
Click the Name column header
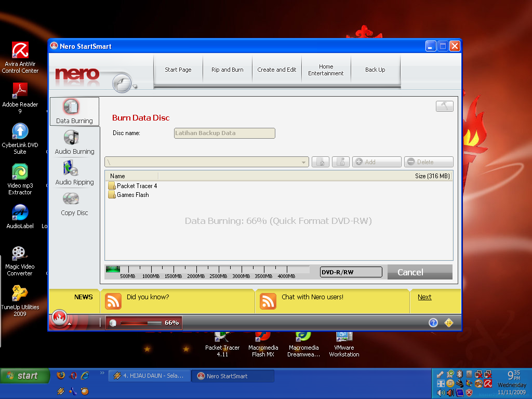pos(131,176)
